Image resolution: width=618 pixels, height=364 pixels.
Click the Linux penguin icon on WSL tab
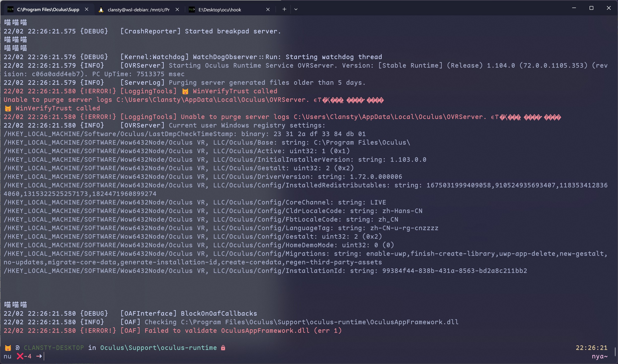click(x=101, y=10)
